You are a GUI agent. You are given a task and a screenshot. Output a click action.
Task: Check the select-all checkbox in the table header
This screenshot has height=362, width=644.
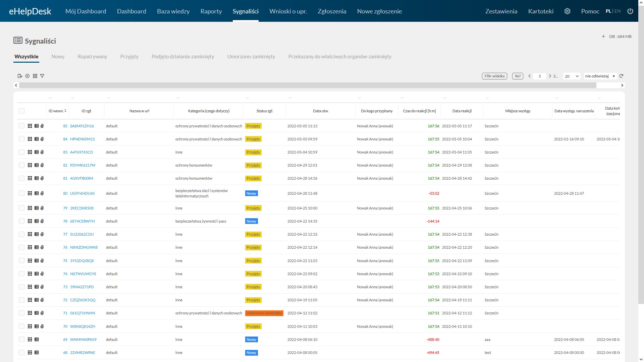click(22, 111)
